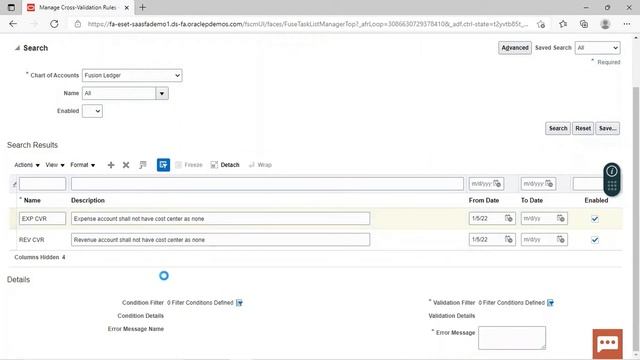Toggle Enabled checkbox for EXP CVR

[x=595, y=219]
